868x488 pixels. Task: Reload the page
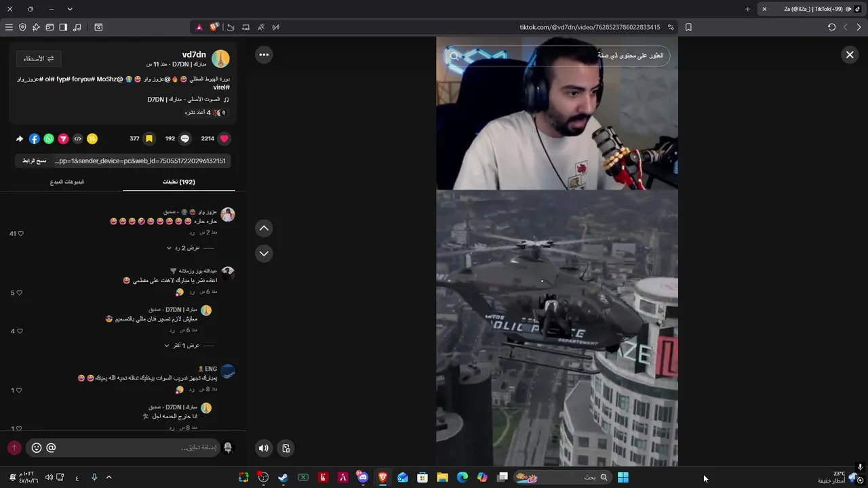pos(832,27)
